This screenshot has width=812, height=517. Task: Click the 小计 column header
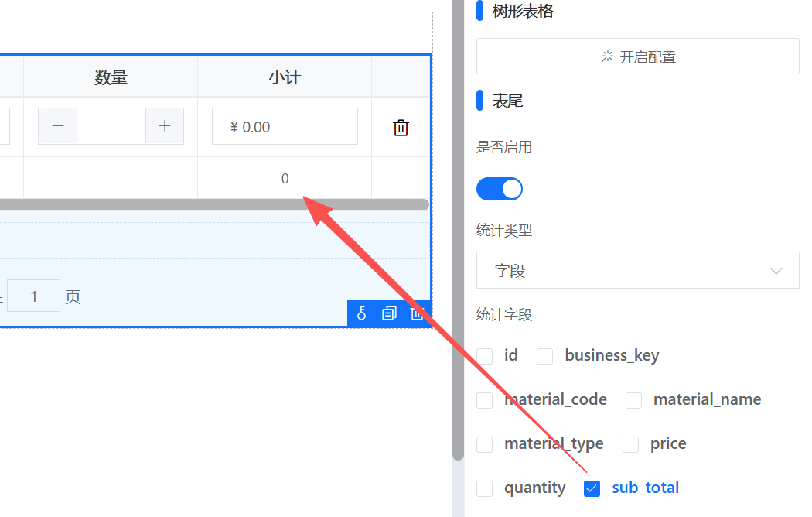(x=284, y=77)
